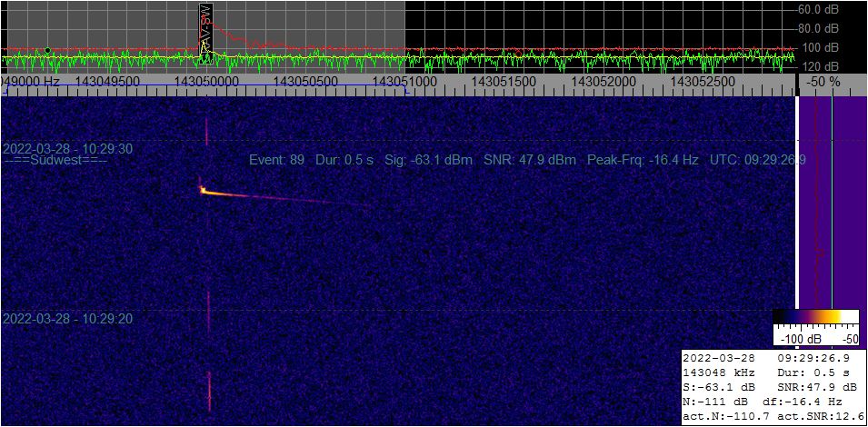The height and width of the screenshot is (427, 868).
Task: Click 'Dur: 0.5 s' in the info box
Action: 813,372
